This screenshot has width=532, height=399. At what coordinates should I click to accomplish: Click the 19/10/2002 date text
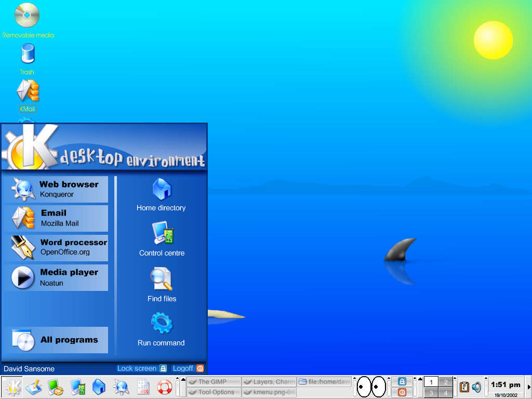point(506,395)
